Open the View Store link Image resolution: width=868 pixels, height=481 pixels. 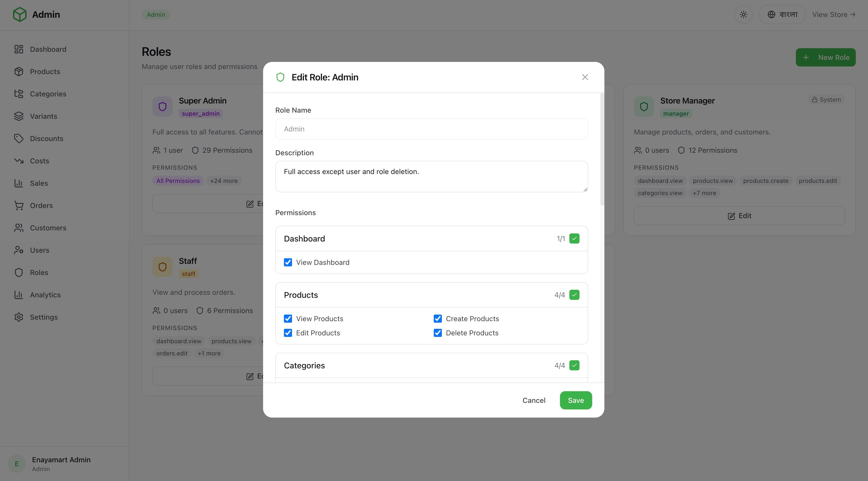tap(834, 14)
